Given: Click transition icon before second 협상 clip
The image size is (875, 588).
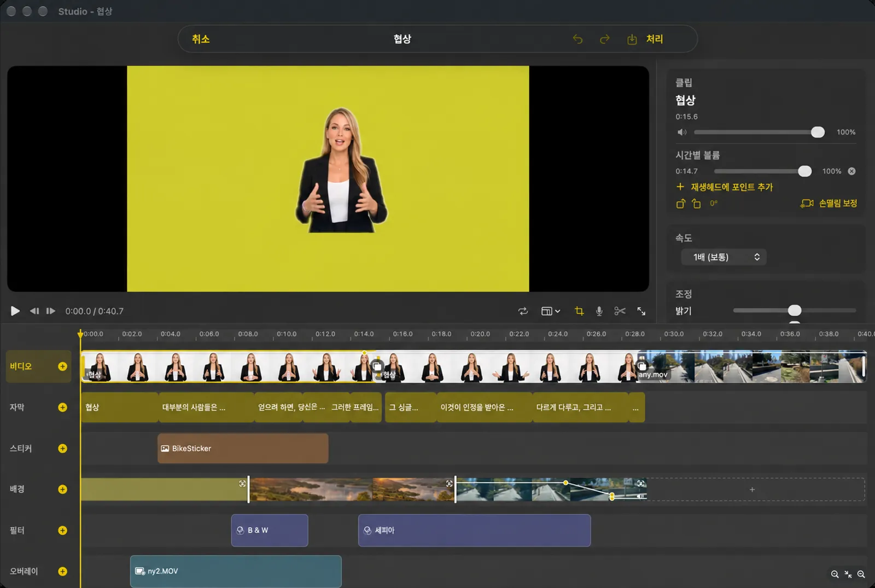Looking at the screenshot, I should [377, 366].
